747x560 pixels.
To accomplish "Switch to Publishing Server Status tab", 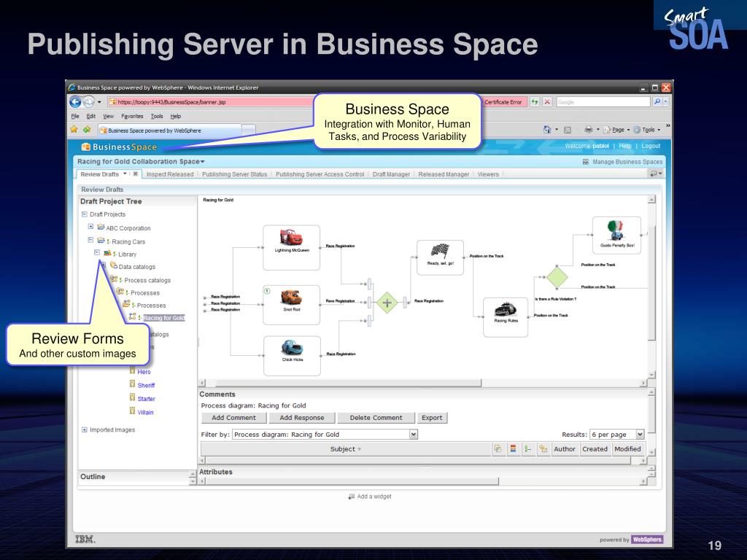I will tap(234, 174).
